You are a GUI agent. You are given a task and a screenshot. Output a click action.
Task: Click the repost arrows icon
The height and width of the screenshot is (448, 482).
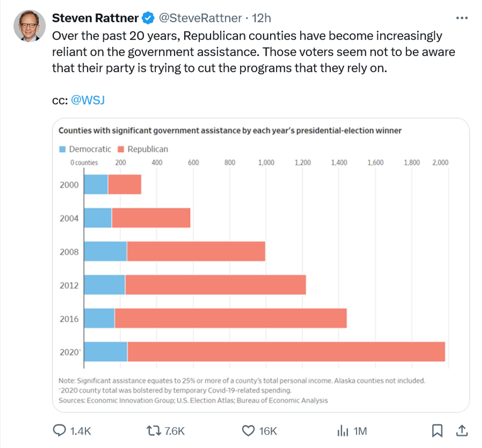pyautogui.click(x=154, y=431)
